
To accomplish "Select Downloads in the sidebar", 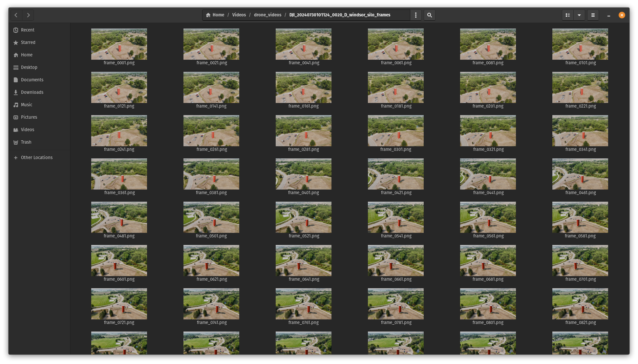I will coord(32,92).
